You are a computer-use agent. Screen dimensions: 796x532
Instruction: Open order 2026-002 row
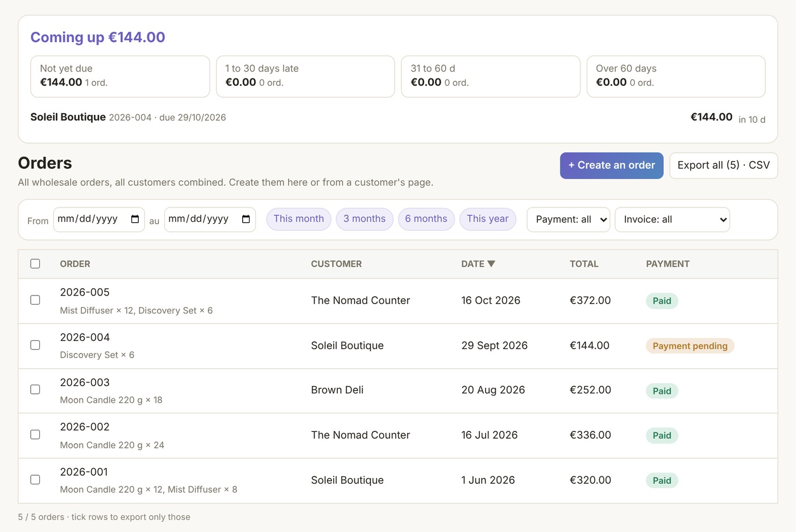click(397, 435)
